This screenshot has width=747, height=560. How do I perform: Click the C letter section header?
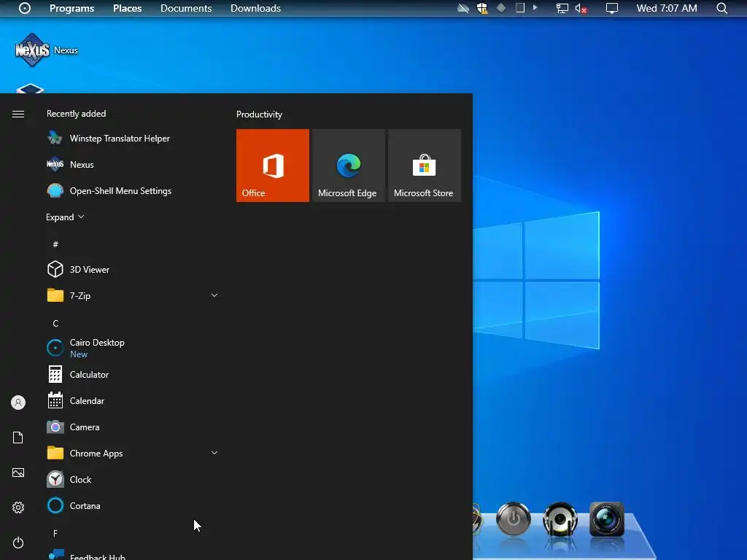tap(55, 323)
